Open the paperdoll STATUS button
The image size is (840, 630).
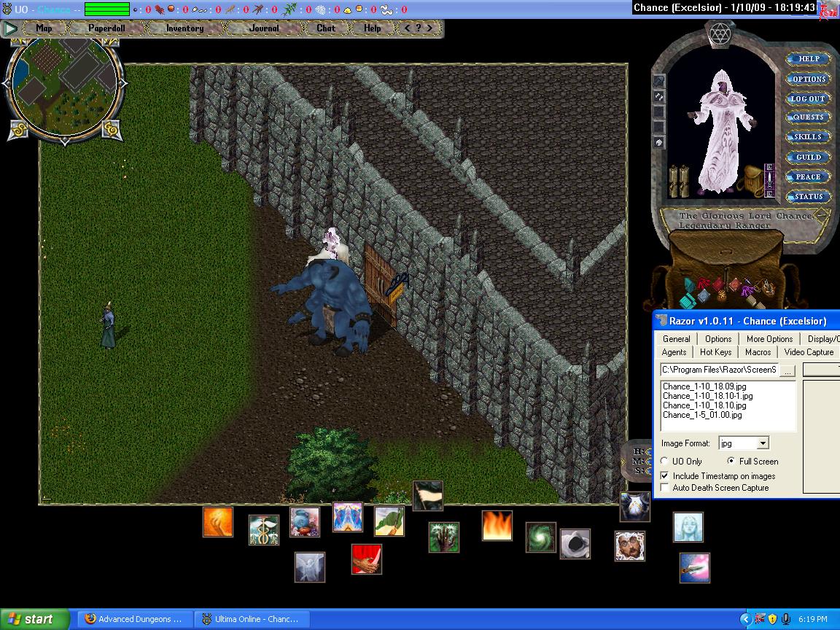click(809, 197)
